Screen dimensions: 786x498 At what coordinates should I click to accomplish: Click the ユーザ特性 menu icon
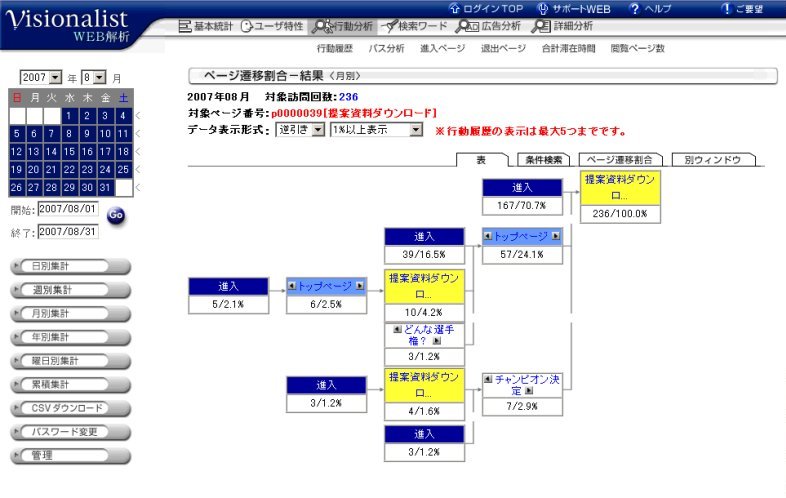point(247,26)
